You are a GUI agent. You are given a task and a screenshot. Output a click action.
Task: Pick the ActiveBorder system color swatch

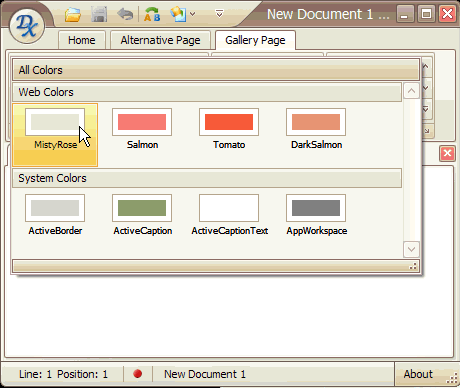[55, 208]
